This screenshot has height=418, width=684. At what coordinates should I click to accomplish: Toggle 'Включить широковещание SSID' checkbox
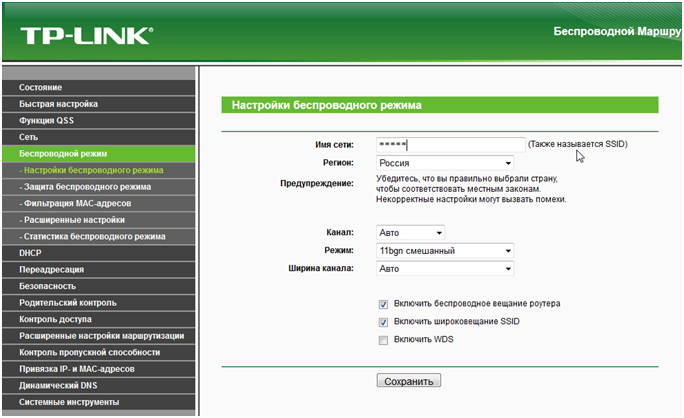point(384,322)
